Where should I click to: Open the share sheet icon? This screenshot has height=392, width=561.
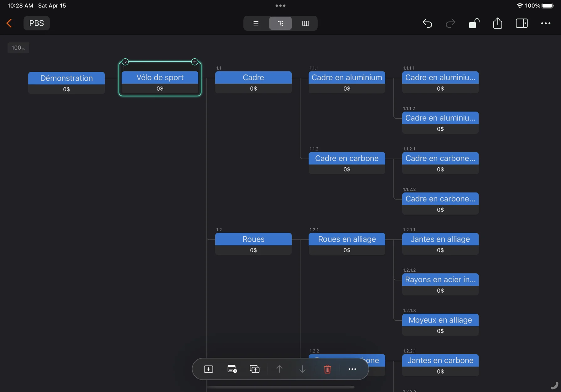[497, 23]
